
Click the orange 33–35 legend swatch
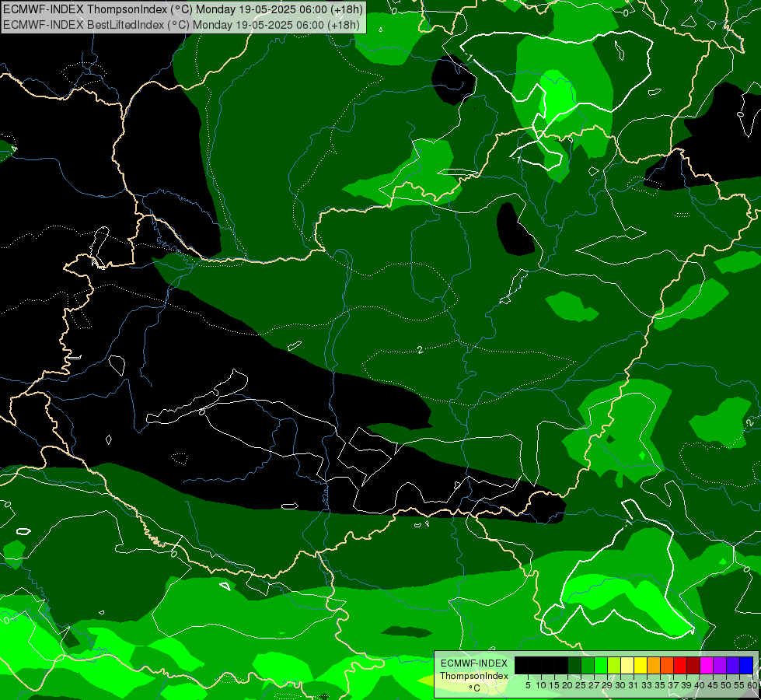click(654, 666)
